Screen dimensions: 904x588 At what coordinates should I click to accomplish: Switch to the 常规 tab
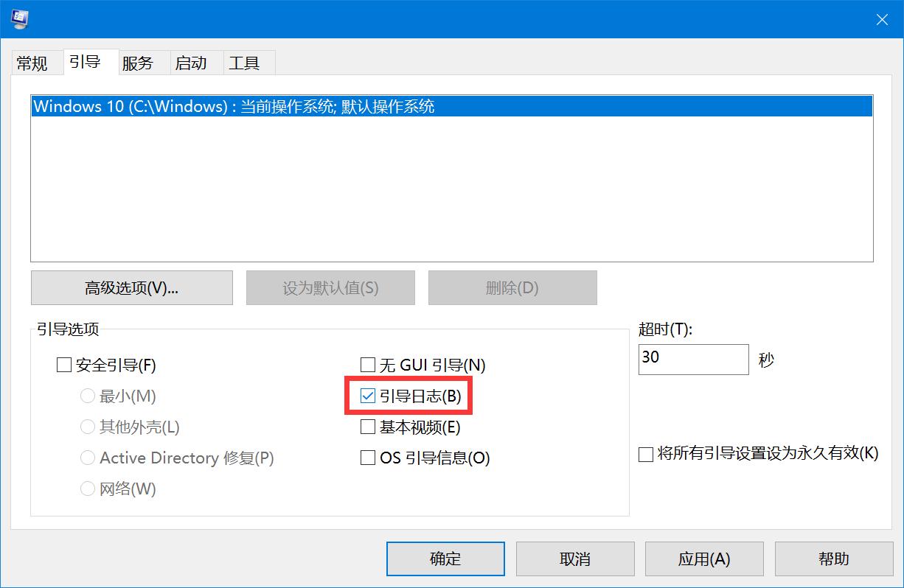click(35, 63)
